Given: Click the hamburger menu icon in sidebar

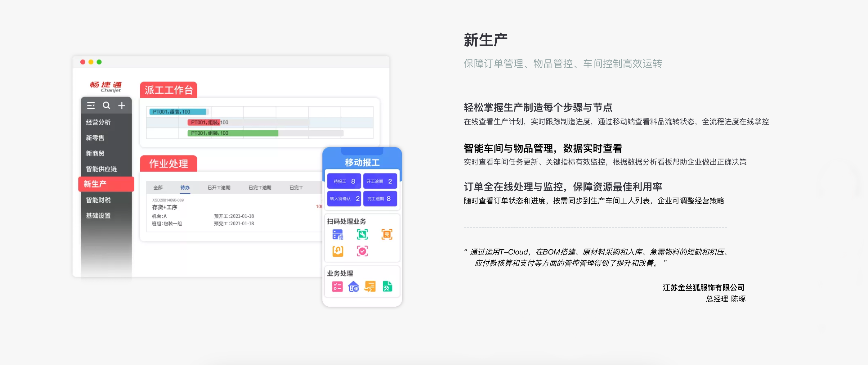Looking at the screenshot, I should [91, 106].
